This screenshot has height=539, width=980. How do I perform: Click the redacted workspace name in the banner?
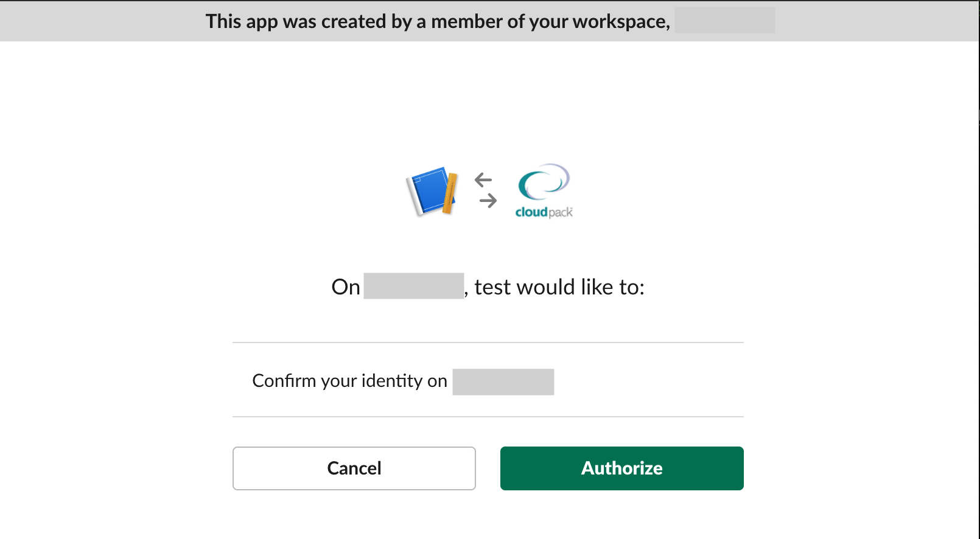pos(724,20)
